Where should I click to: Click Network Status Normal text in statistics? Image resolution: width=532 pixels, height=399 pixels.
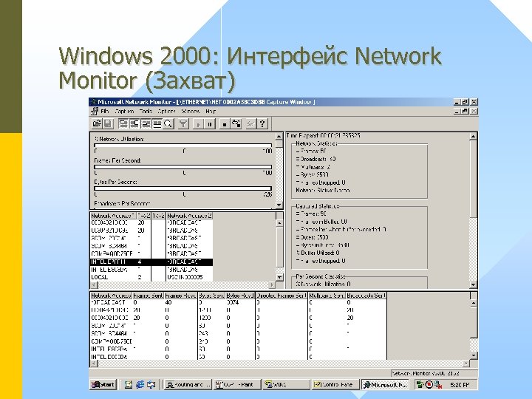[x=322, y=191]
